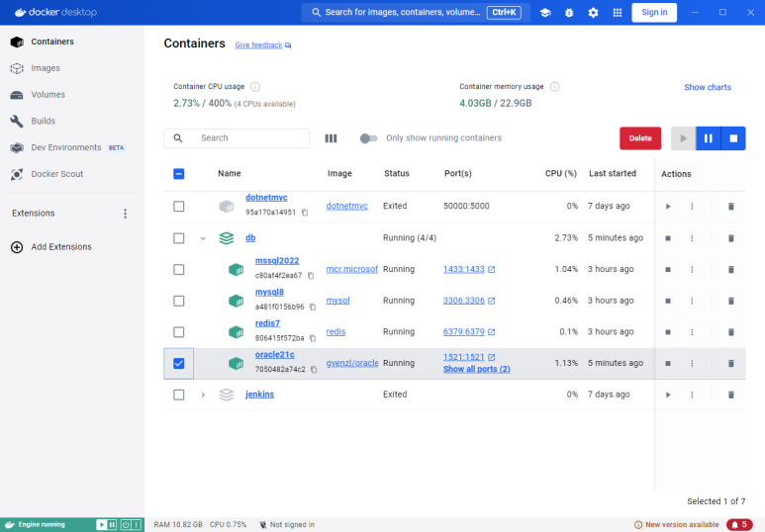Screen dimensions: 765x532
Task: Open more actions menu for db stack
Action: pyautogui.click(x=692, y=238)
